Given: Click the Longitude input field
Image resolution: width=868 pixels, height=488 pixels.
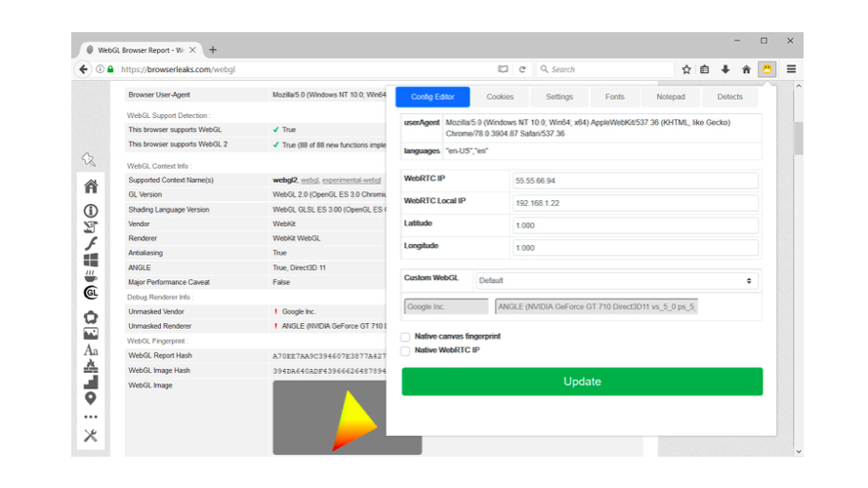Looking at the screenshot, I should pyautogui.click(x=635, y=248).
